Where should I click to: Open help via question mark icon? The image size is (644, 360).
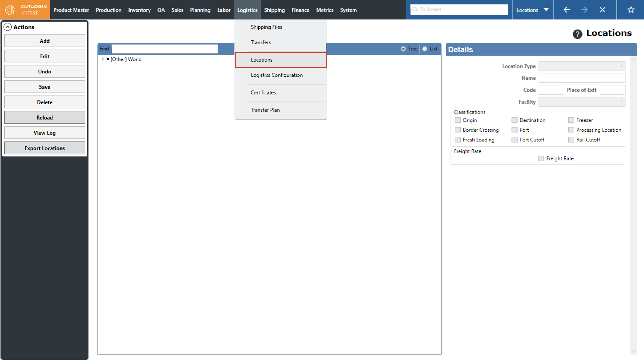[577, 34]
